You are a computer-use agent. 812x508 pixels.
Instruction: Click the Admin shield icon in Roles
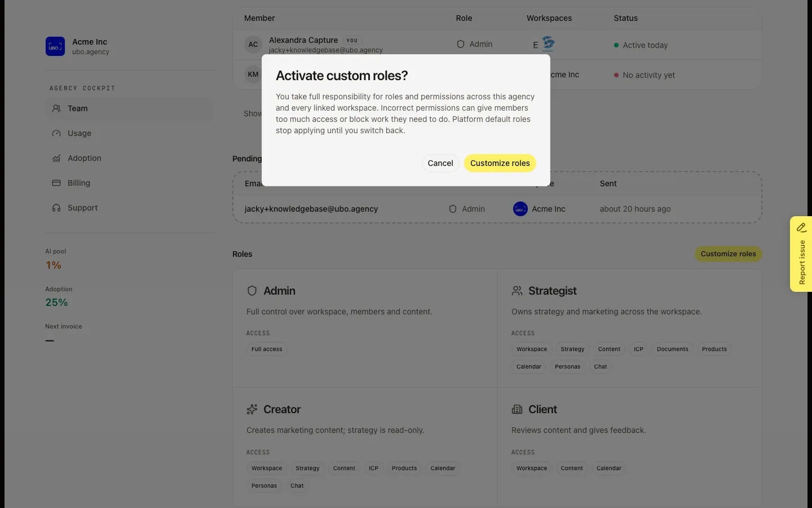[252, 291]
